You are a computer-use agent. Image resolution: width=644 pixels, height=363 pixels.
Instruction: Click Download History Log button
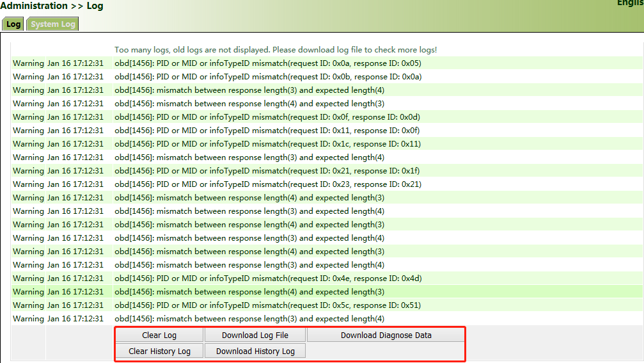[x=255, y=351]
